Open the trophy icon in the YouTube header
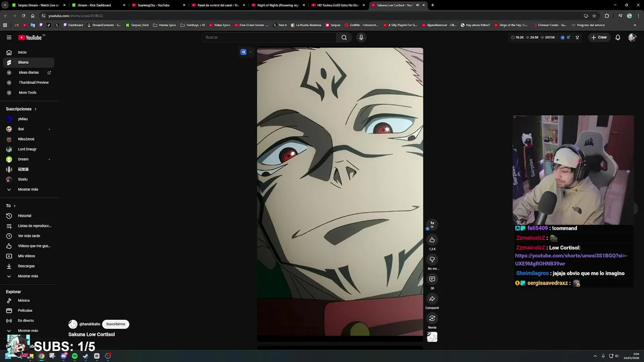The image size is (644, 362). [577, 37]
